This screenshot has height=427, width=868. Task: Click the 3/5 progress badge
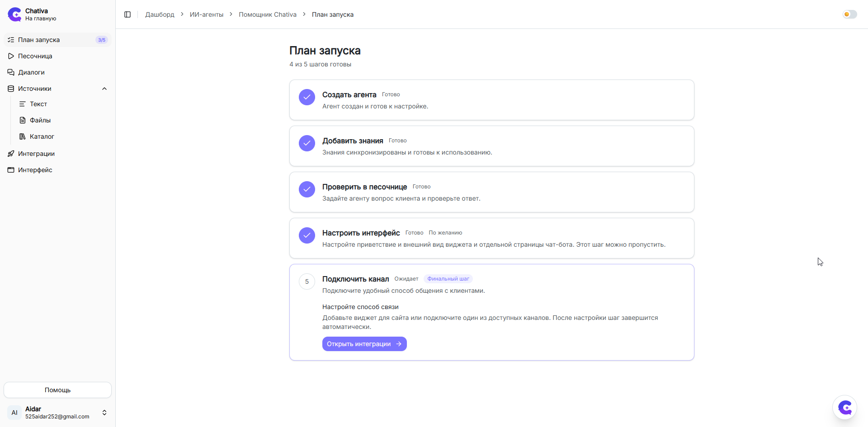pos(102,40)
